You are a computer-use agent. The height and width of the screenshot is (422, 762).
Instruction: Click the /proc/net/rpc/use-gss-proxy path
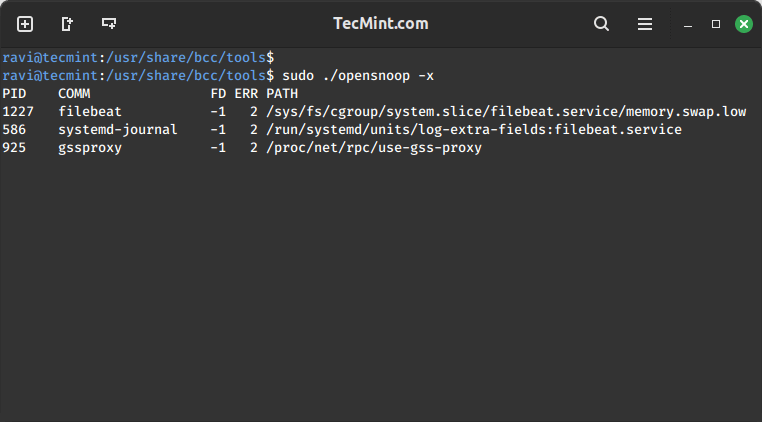[374, 148]
